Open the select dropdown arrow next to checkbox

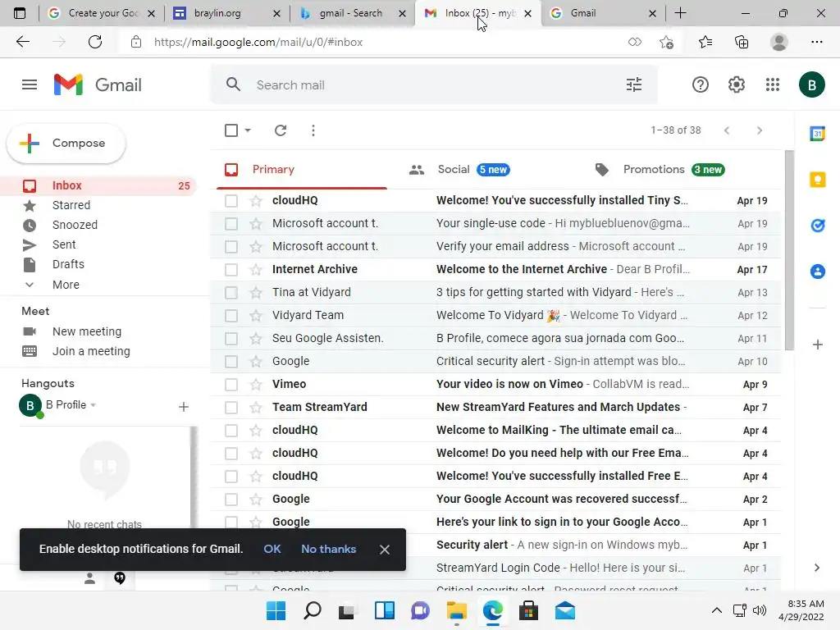click(248, 130)
